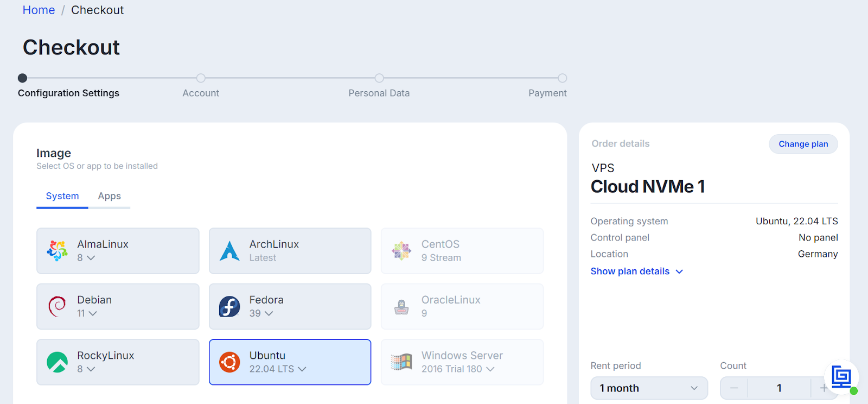The image size is (868, 404).
Task: Click the Ubuntu logo icon
Action: (x=229, y=362)
